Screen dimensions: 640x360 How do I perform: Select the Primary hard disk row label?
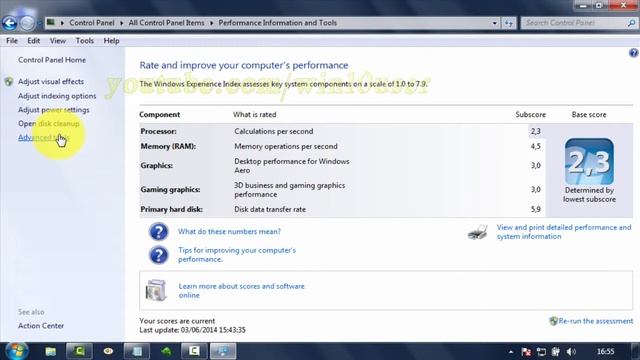(171, 209)
